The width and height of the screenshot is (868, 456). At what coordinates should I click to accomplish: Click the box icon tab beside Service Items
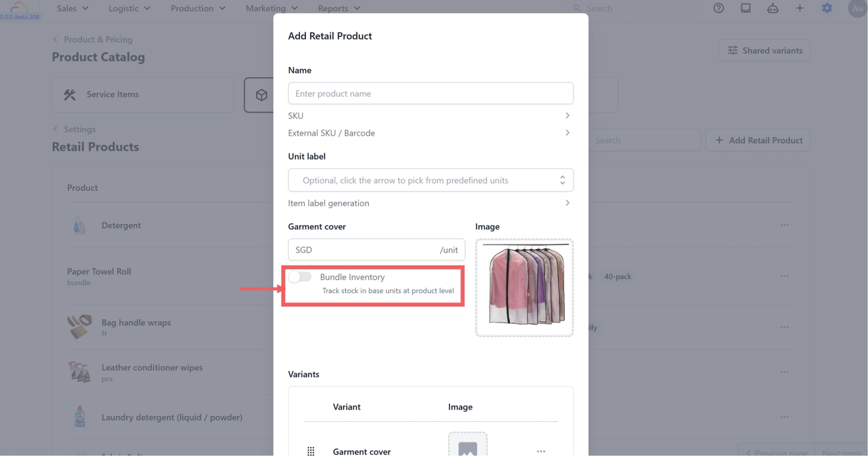[x=261, y=95]
